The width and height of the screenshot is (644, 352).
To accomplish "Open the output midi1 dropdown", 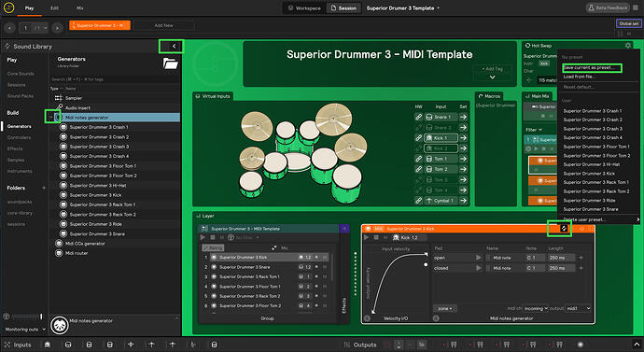I will click(x=579, y=308).
